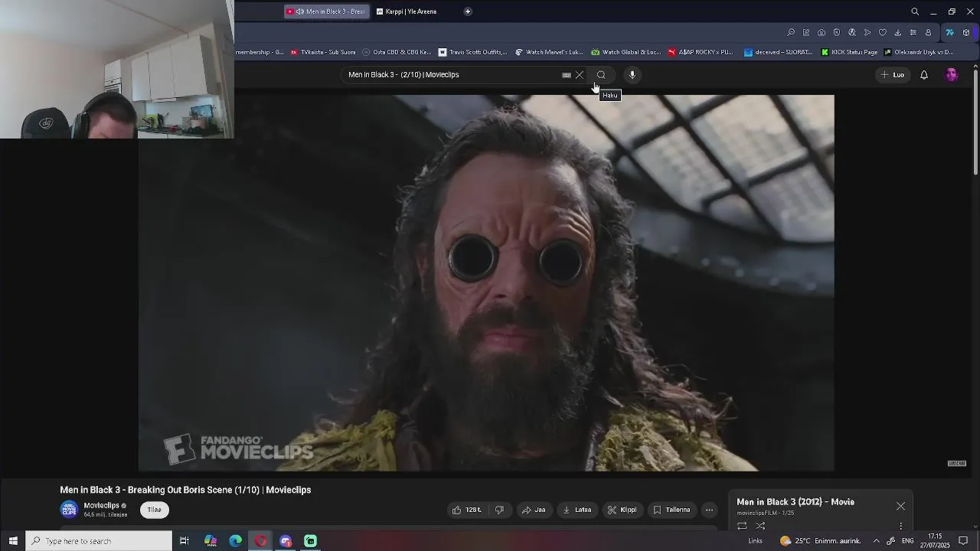Click the YouTube search magnifier button
Screen dimensions: 980x551
click(x=601, y=75)
